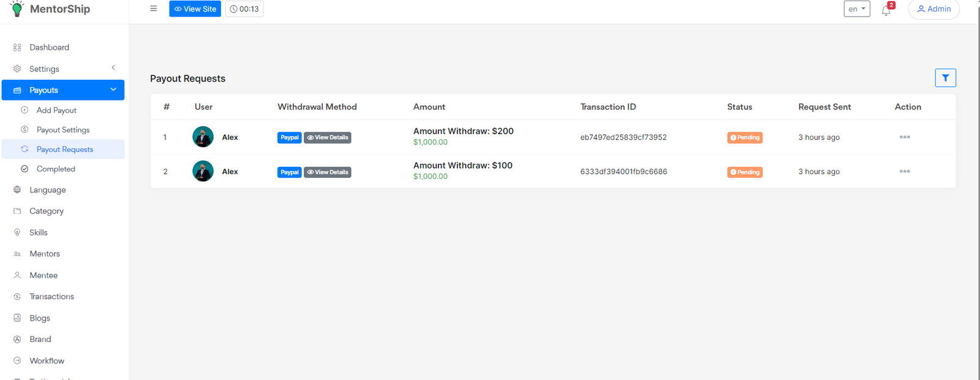This screenshot has width=980, height=380.
Task: Open the en language dropdown
Action: pyautogui.click(x=856, y=9)
